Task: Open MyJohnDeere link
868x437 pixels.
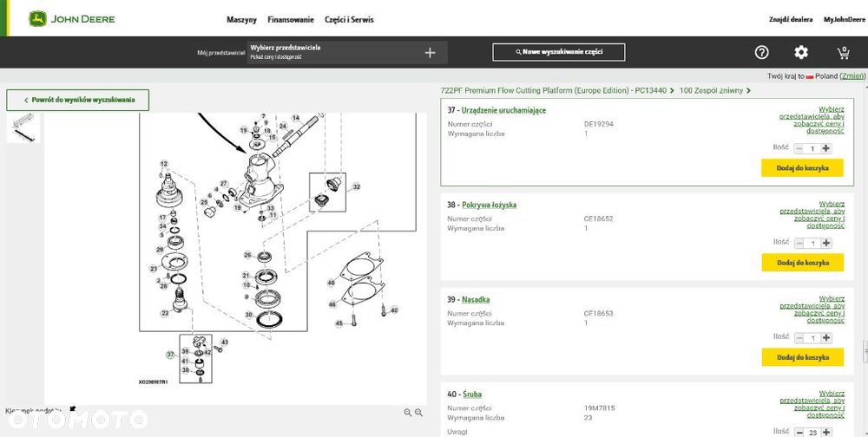Action: tap(845, 19)
